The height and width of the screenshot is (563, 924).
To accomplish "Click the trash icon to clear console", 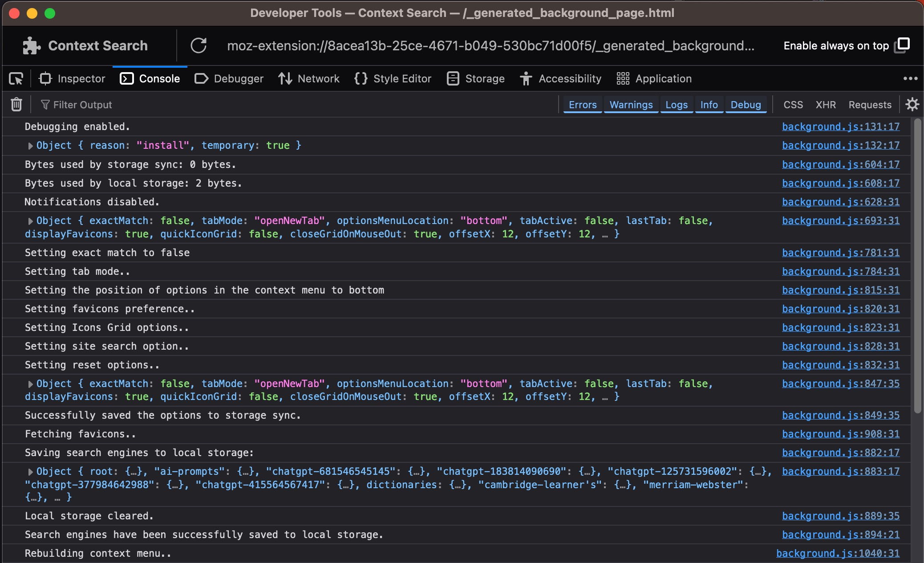I will [16, 104].
